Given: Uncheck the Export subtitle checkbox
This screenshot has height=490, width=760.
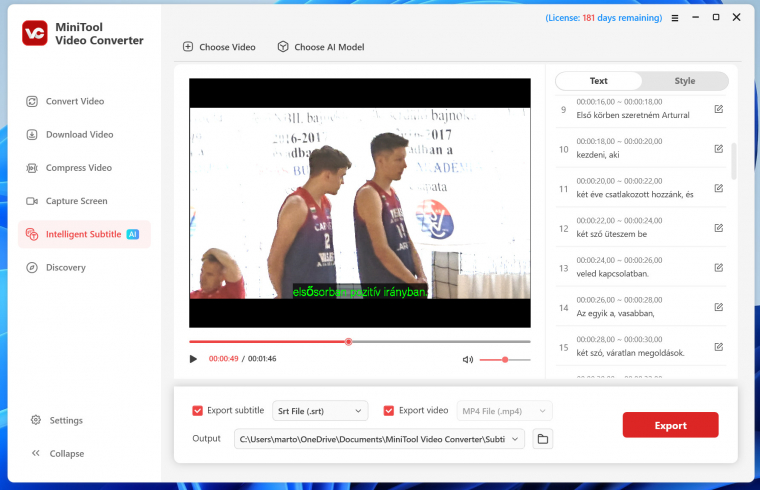Looking at the screenshot, I should click(197, 410).
